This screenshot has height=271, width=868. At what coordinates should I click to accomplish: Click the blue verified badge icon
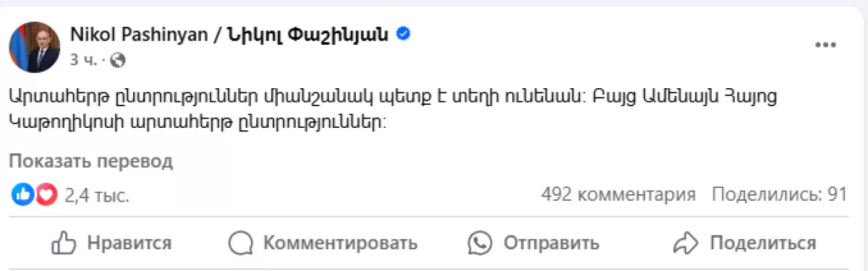[405, 33]
